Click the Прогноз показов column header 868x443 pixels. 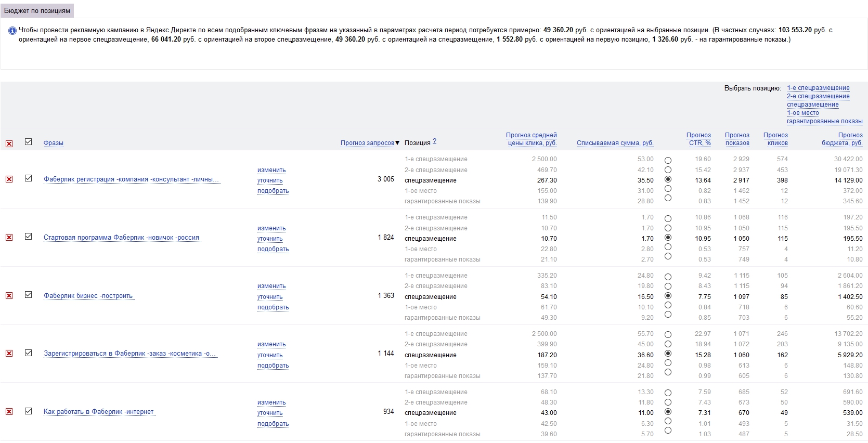coord(737,139)
